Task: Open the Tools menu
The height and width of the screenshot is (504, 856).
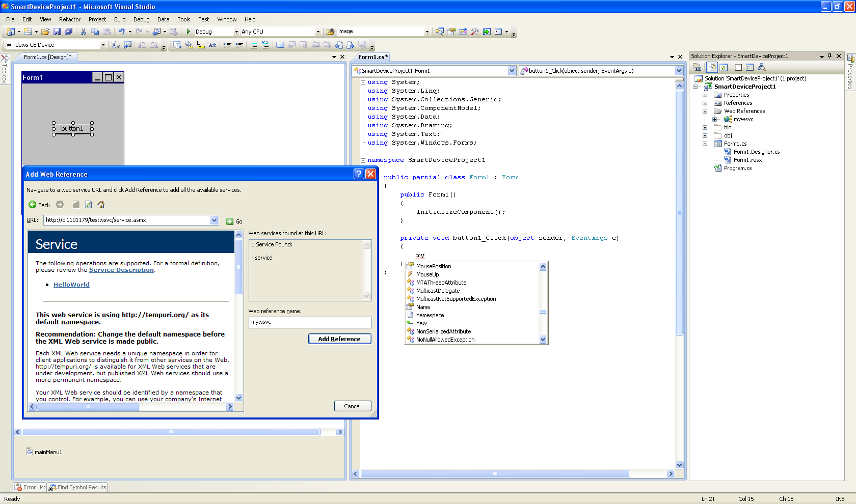Action: (x=184, y=19)
